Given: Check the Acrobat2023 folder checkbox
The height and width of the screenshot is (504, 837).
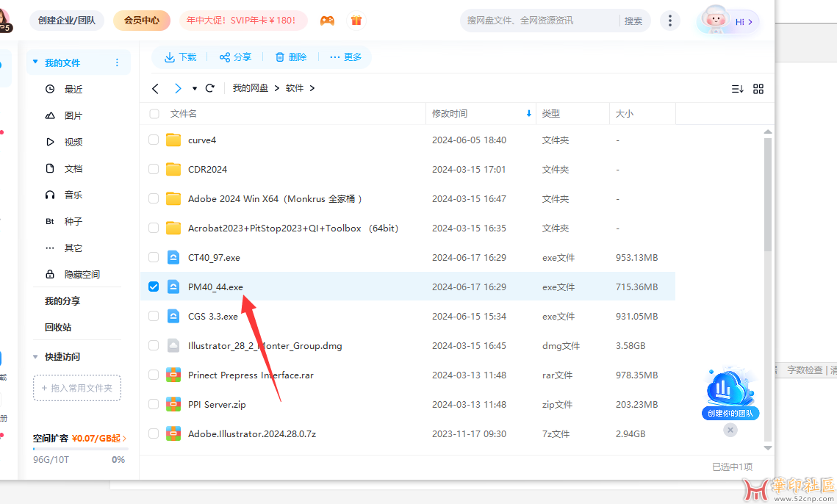Looking at the screenshot, I should click(x=154, y=228).
